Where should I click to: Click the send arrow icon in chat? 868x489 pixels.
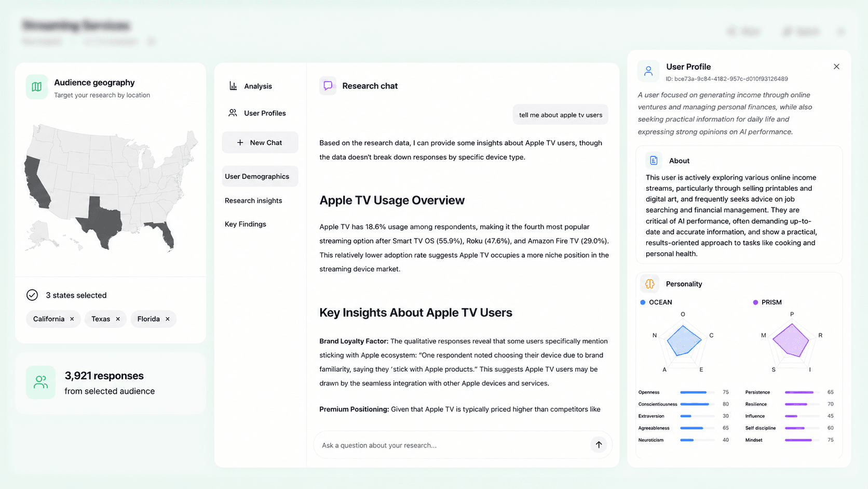click(599, 444)
